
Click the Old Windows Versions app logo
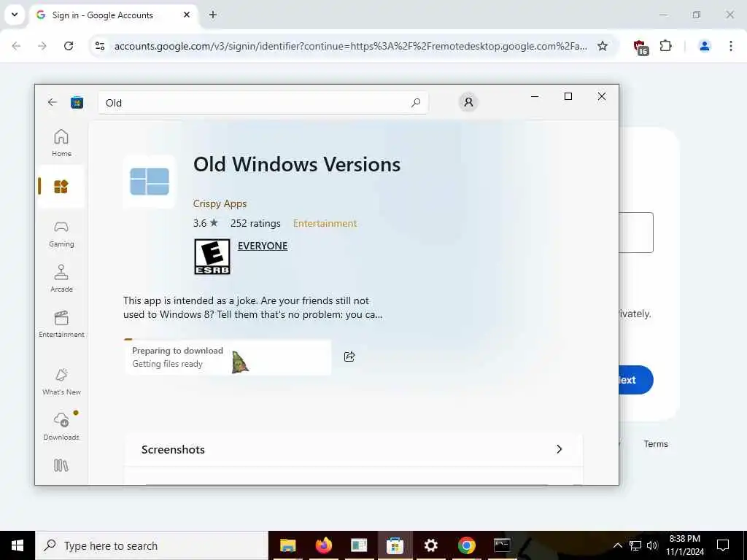click(x=149, y=182)
